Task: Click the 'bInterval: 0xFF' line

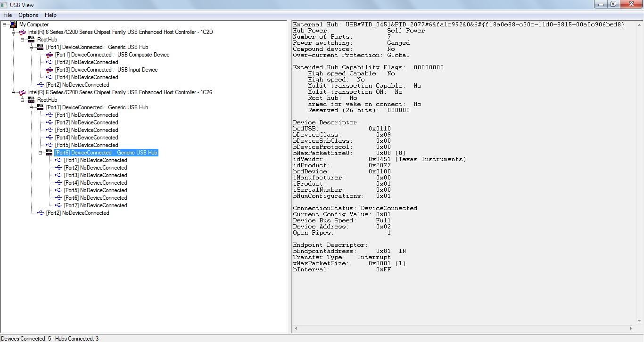Action: 342,269
